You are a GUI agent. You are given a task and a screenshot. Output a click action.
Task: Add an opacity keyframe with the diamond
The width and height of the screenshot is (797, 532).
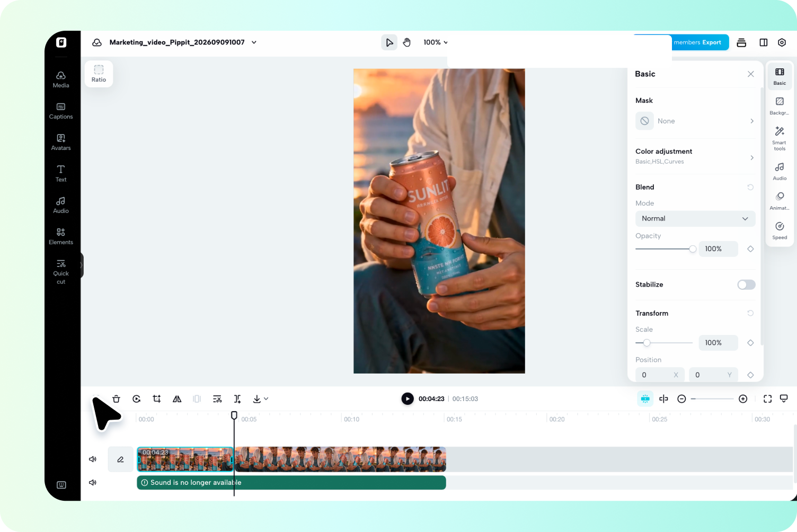tap(750, 249)
